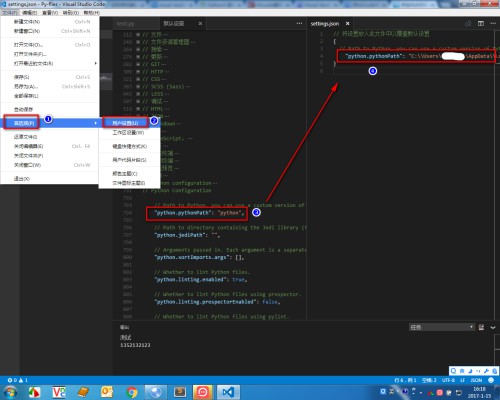The image size is (500, 400).
Task: Choose 另存为(A)... from File menu
Action: point(50,86)
